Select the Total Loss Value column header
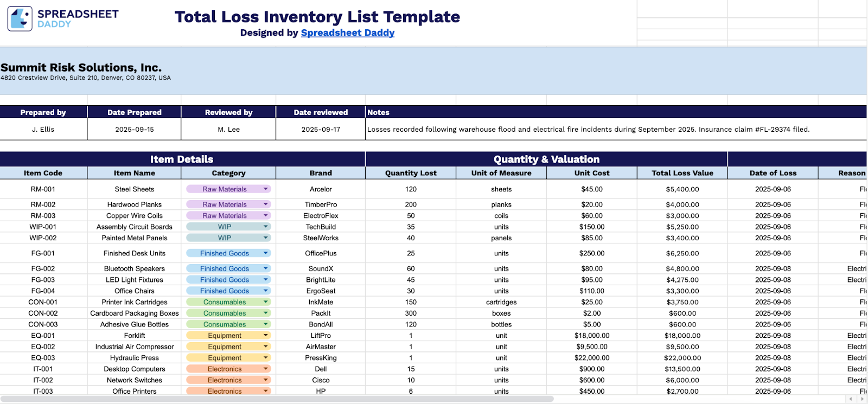 pyautogui.click(x=682, y=173)
